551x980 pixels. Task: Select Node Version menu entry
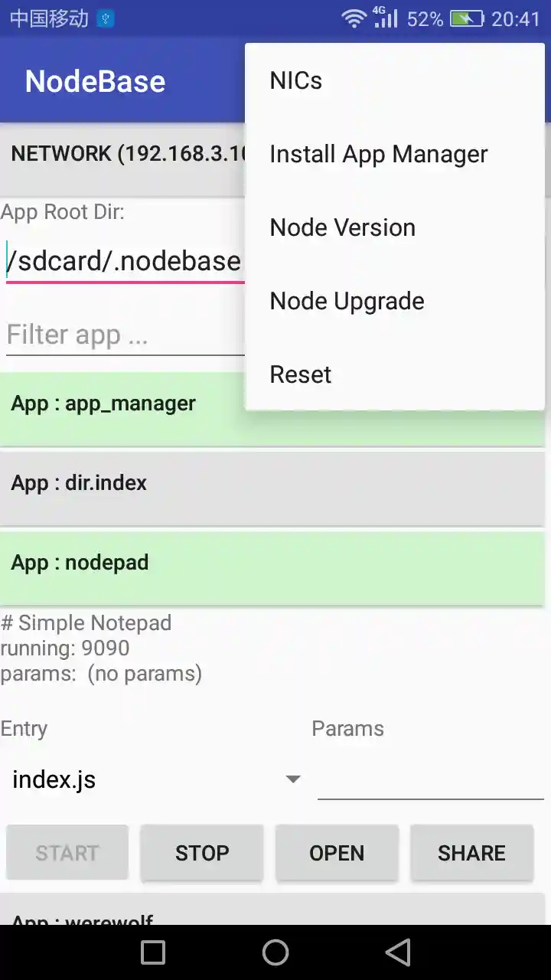(x=343, y=227)
